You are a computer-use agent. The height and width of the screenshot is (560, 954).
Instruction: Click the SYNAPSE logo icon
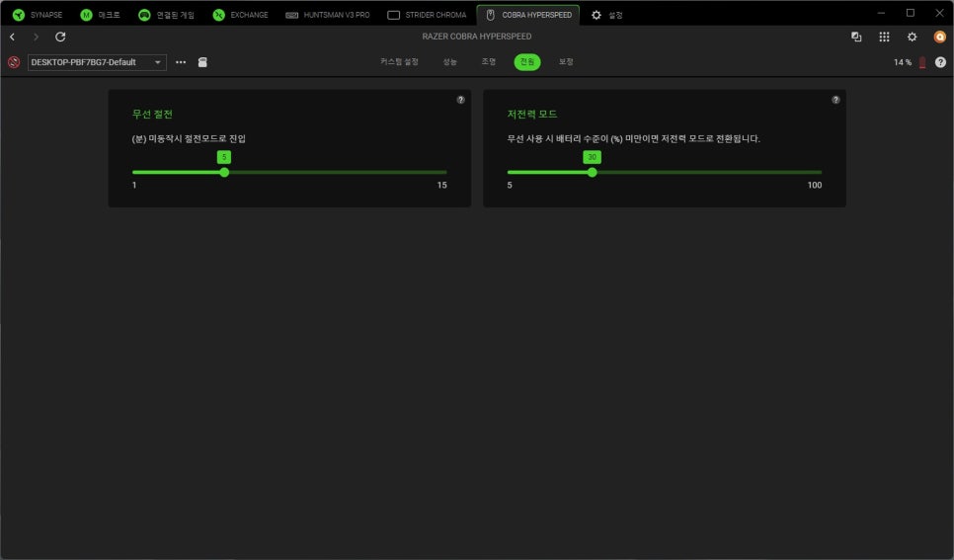19,15
